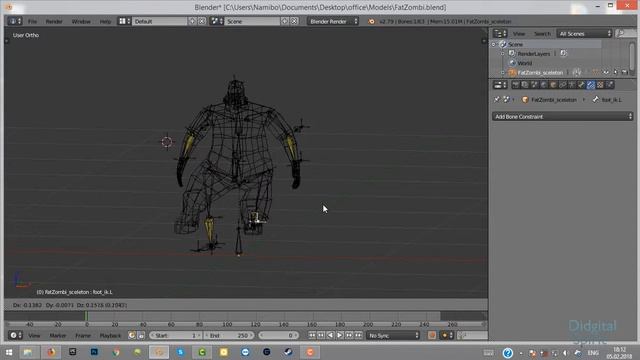Open the Timeline Marker menu

[58, 336]
